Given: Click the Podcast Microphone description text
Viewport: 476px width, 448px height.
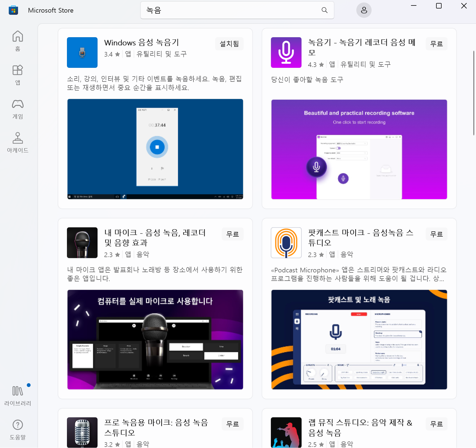Looking at the screenshot, I should [359, 274].
